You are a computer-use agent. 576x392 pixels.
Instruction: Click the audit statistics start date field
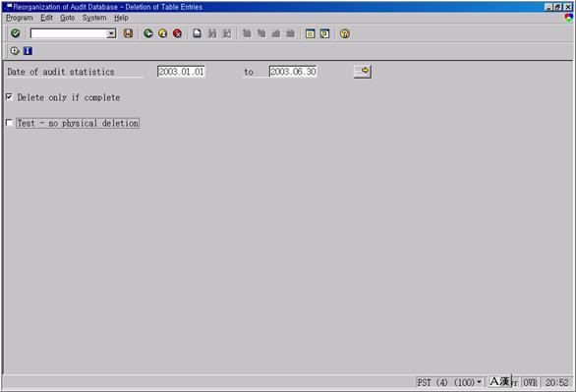click(181, 71)
